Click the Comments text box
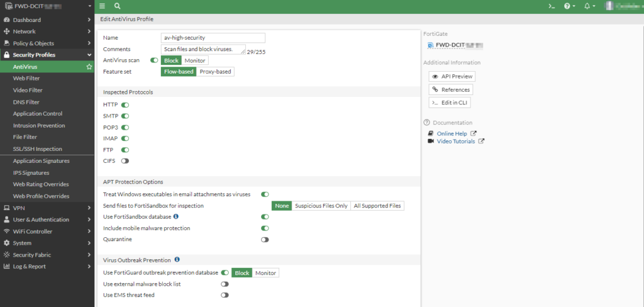644x307 pixels. tap(203, 49)
